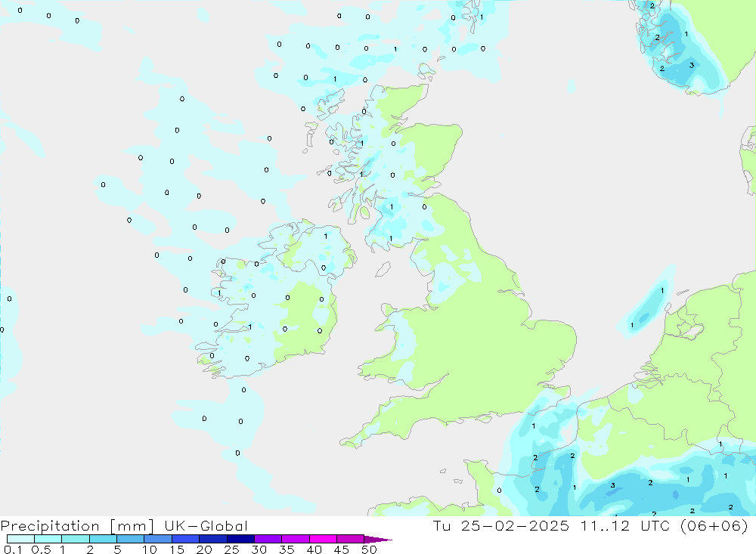Image resolution: width=756 pixels, height=554 pixels.
Task: Select the 'UK-Global' model label
Action: coord(206,525)
